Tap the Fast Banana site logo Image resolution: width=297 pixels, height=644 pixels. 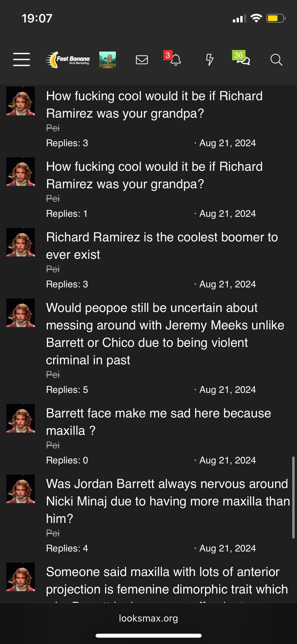tap(68, 60)
